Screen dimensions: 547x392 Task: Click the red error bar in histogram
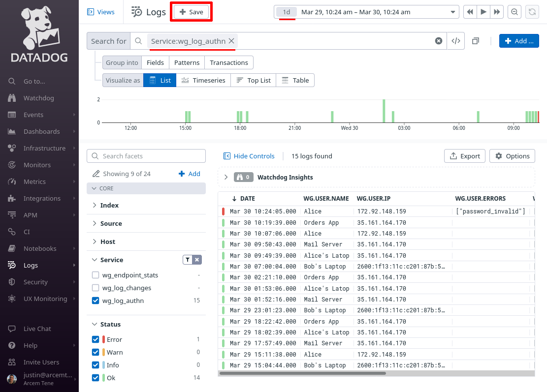tap(538, 117)
